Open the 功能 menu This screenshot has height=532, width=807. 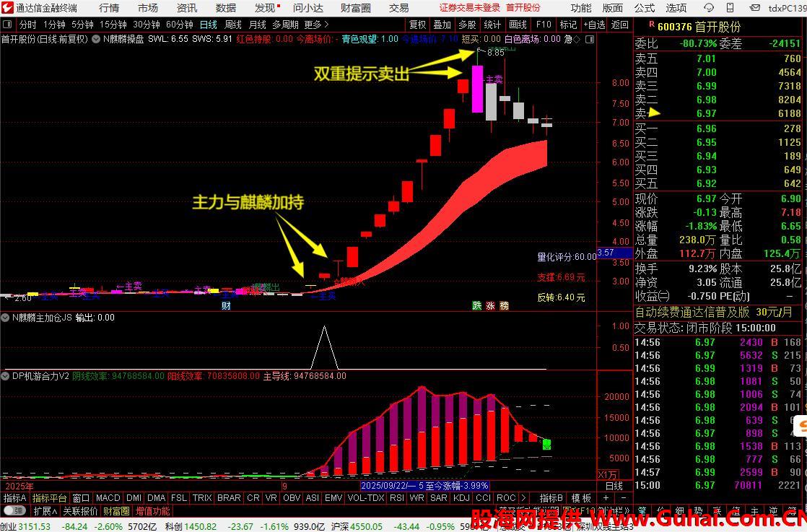[x=581, y=8]
